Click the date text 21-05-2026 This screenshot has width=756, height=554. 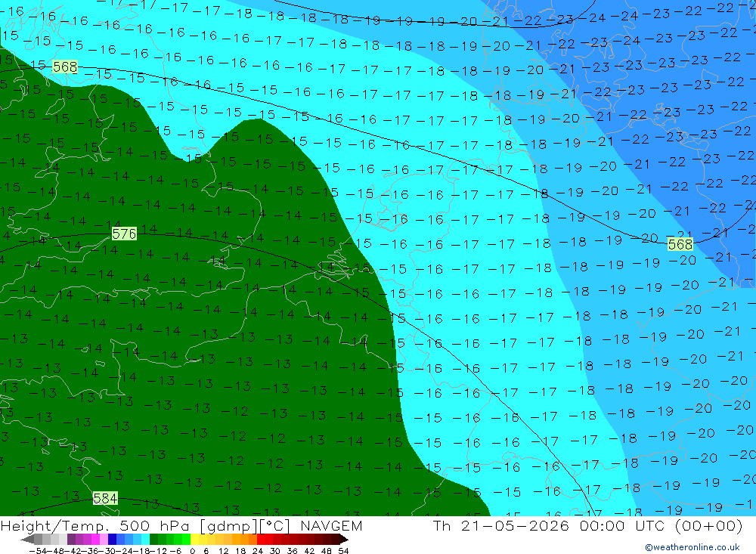coord(515,525)
